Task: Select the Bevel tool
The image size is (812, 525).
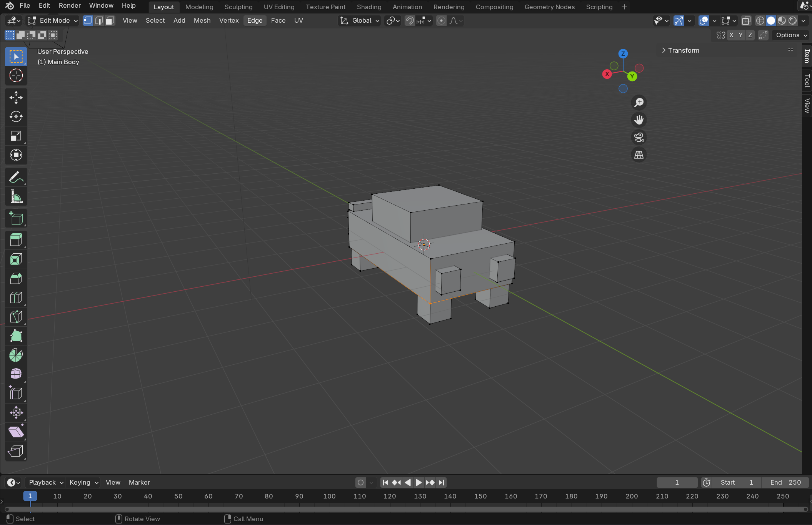Action: click(16, 278)
